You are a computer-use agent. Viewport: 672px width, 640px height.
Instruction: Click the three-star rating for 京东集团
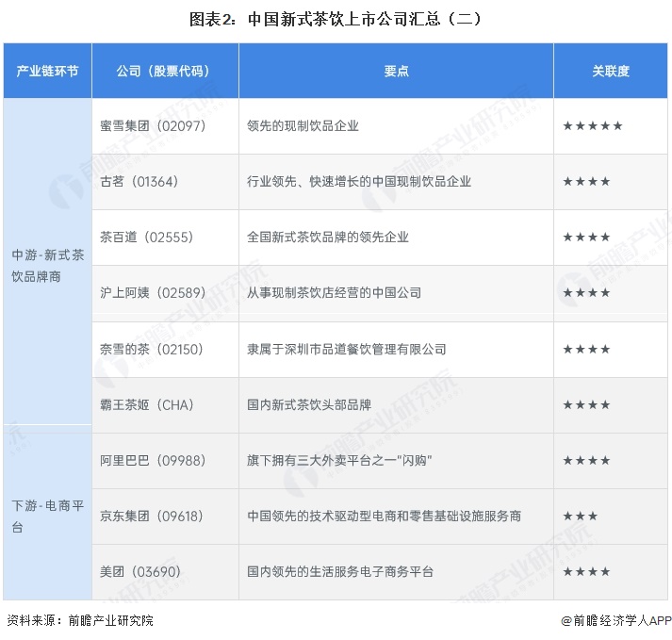click(581, 517)
